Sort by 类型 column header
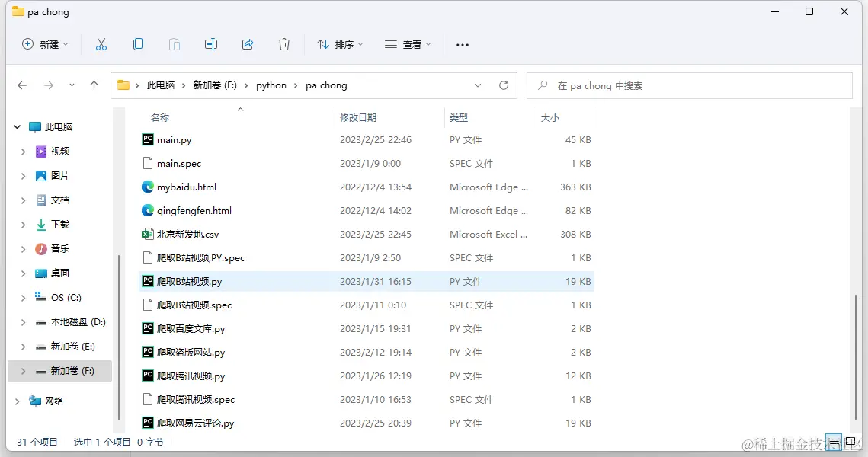The image size is (868, 457). [x=458, y=117]
